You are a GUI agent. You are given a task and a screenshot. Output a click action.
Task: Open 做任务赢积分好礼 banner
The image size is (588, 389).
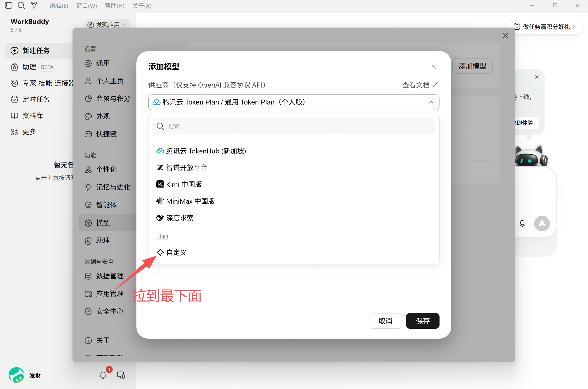[x=544, y=27]
